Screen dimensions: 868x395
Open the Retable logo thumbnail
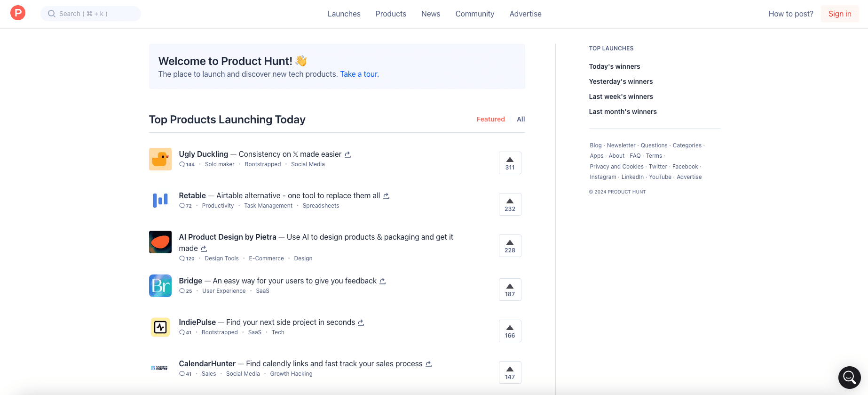(x=160, y=201)
